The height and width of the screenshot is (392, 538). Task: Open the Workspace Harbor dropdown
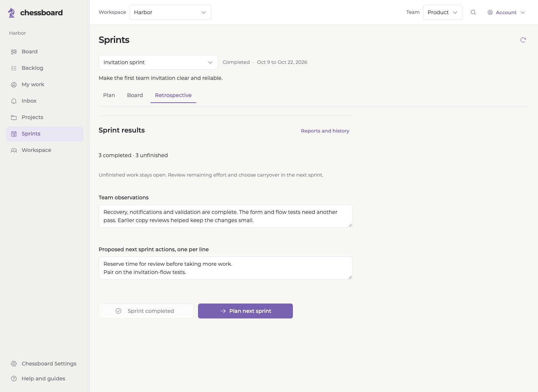170,12
